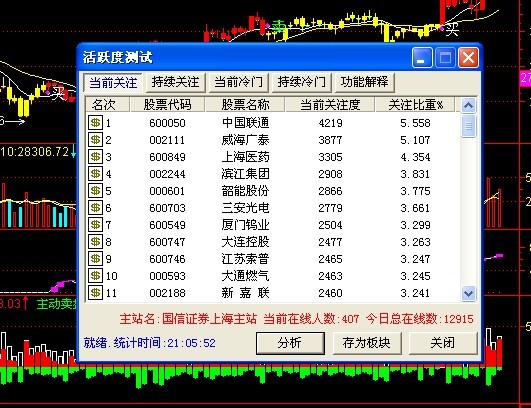Click the stock name 韶能股份
This screenshot has width=531, height=408.
coord(246,191)
